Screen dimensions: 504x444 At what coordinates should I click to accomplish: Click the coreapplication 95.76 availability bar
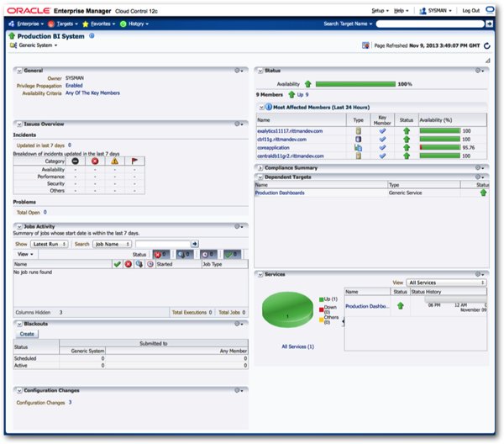(x=439, y=147)
